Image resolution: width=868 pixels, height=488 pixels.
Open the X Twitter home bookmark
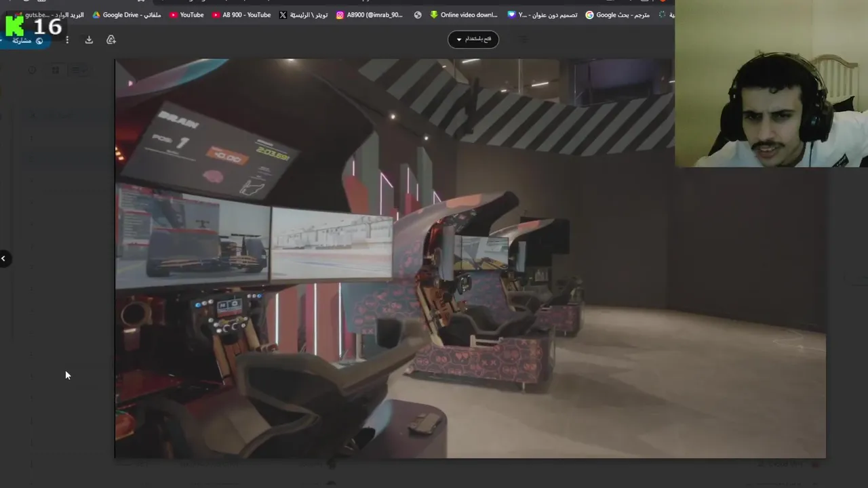pyautogui.click(x=303, y=15)
